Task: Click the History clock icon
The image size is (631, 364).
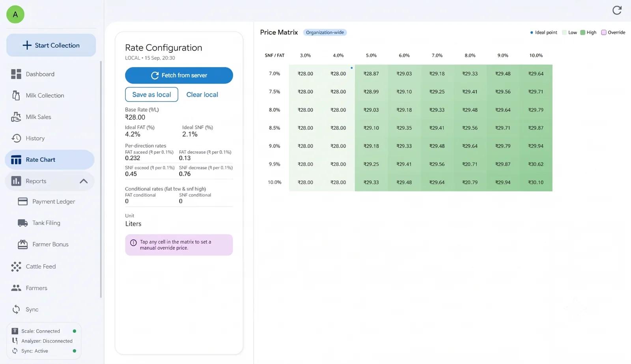Action: click(x=16, y=138)
